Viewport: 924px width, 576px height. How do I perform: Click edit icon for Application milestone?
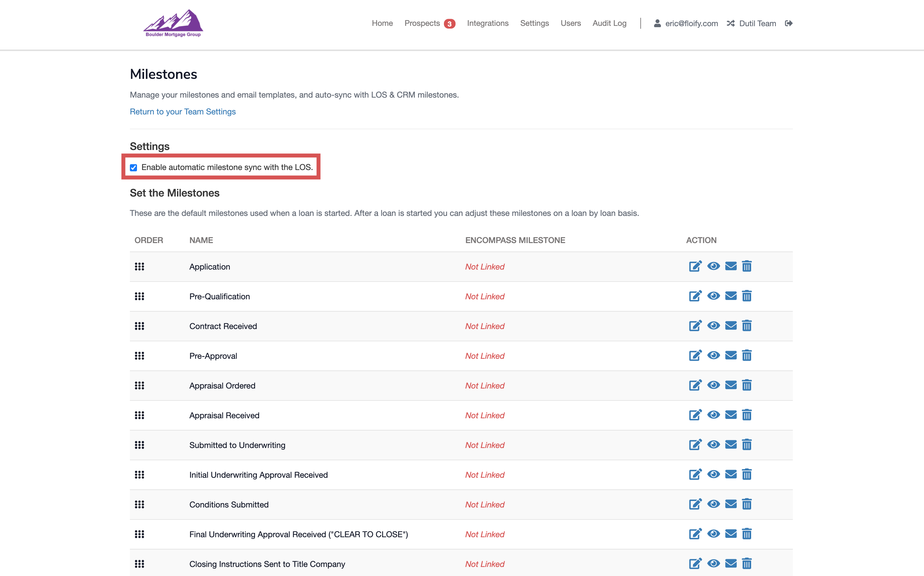(695, 266)
